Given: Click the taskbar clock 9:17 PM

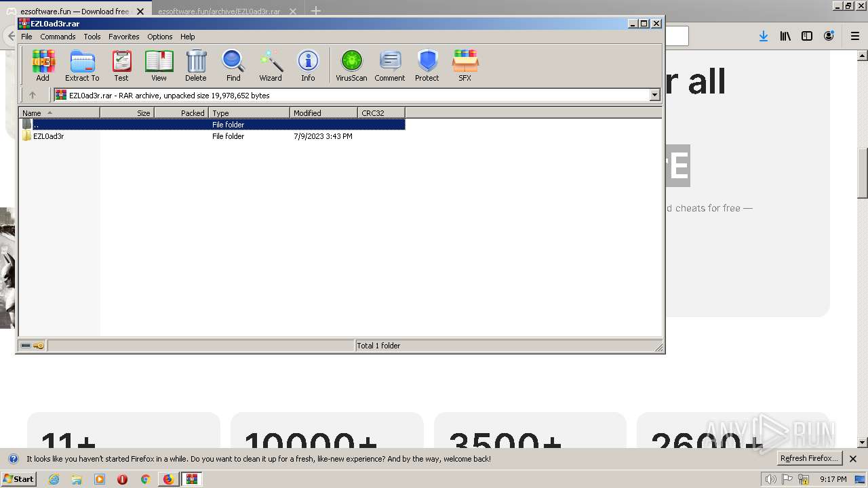Looking at the screenshot, I should [x=833, y=479].
